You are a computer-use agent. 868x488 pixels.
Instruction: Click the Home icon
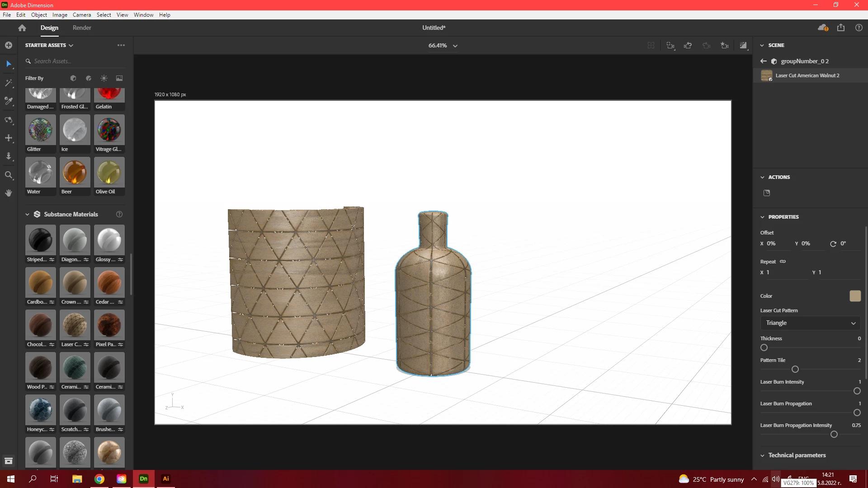[x=22, y=28]
